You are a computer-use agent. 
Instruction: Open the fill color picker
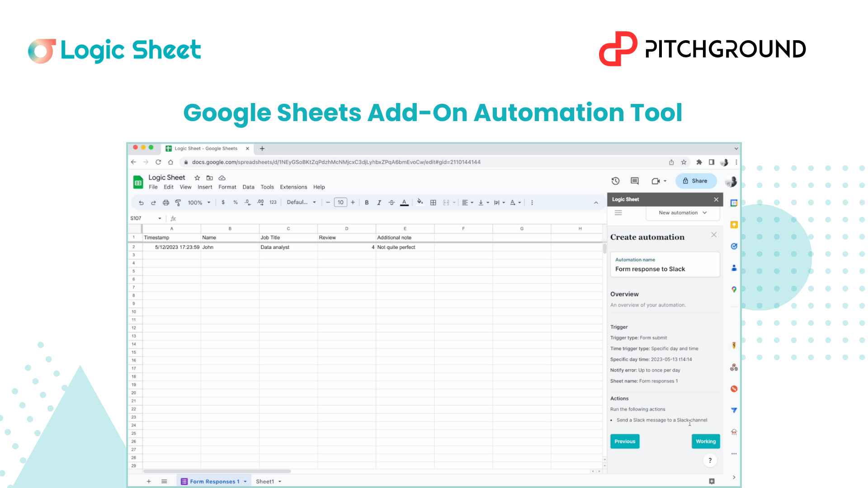click(420, 202)
